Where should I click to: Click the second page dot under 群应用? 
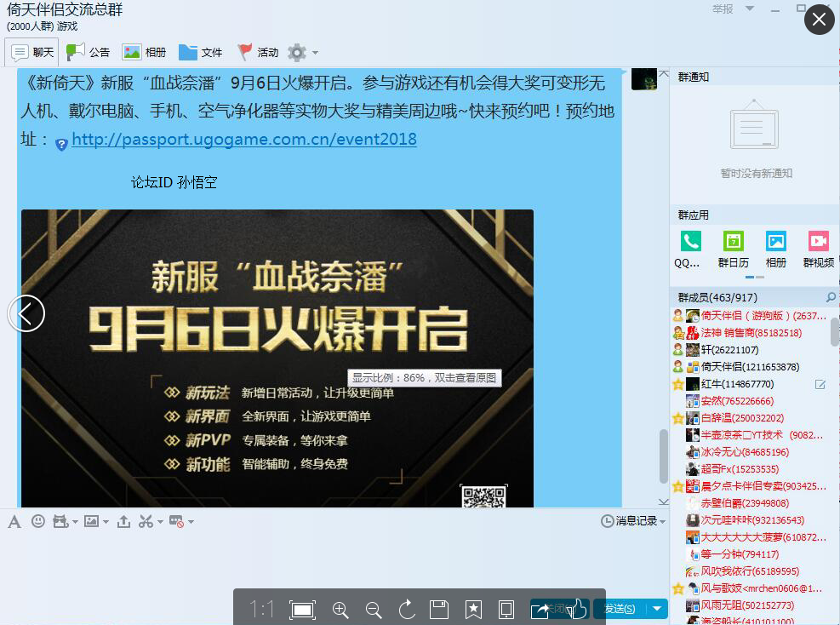pos(760,277)
